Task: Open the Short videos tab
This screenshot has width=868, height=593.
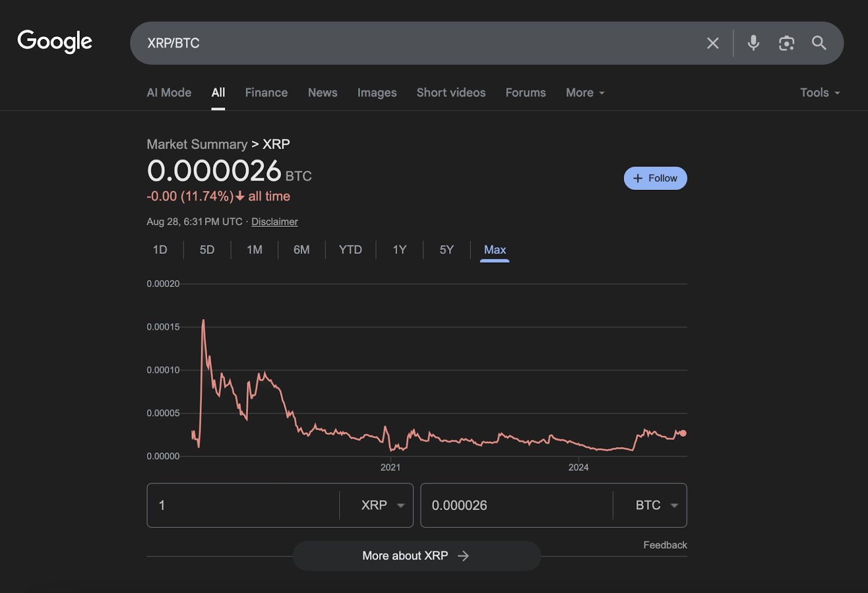Action: tap(451, 93)
